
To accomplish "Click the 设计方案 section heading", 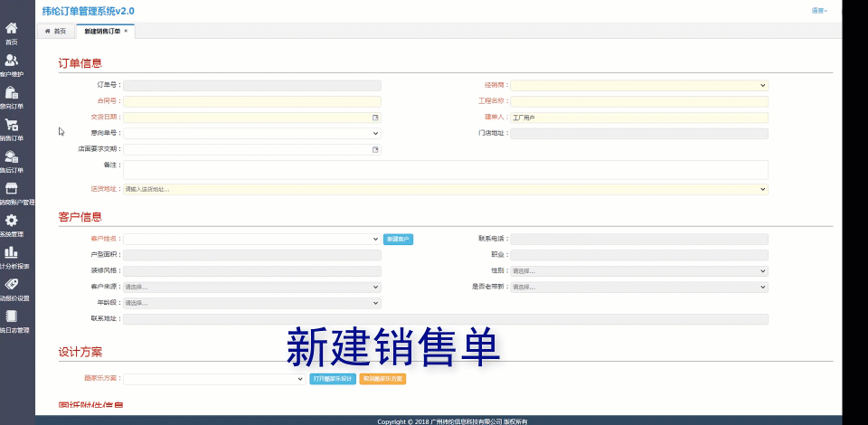I will [x=80, y=353].
